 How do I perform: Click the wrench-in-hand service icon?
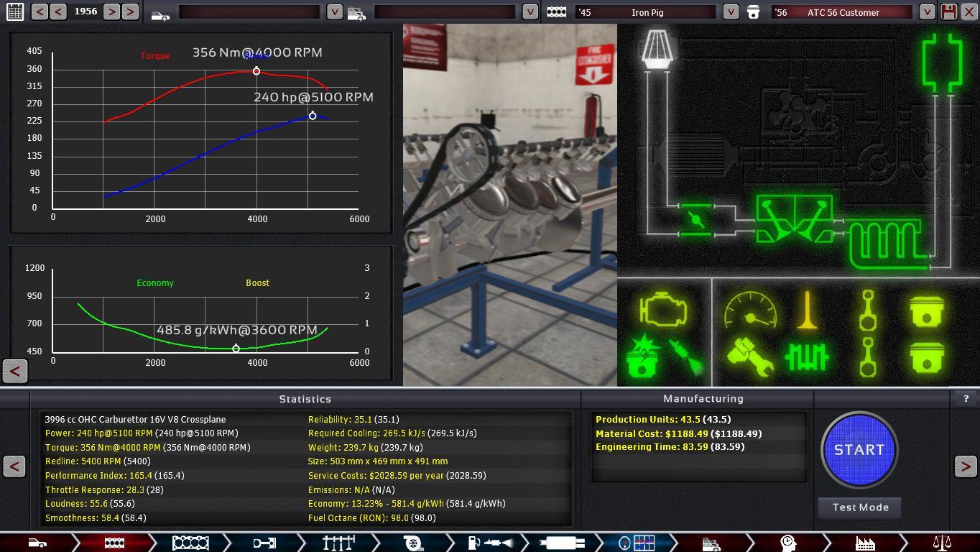click(x=750, y=357)
